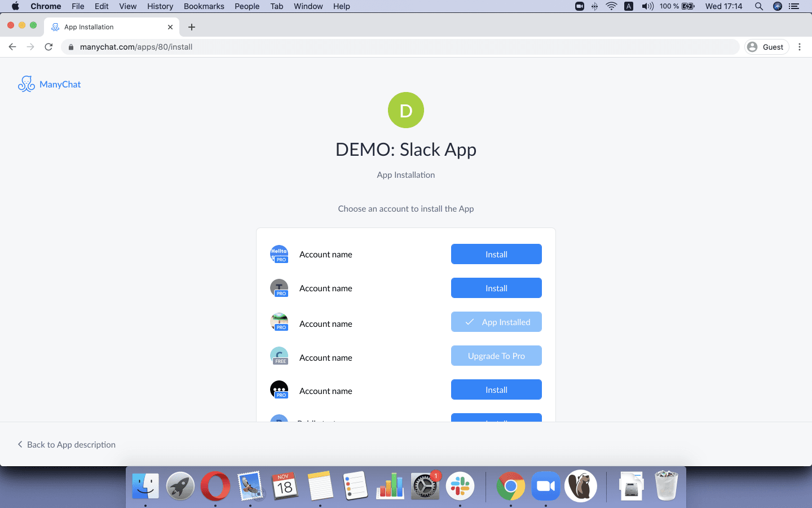
Task: Open Numbers chart app from the dock
Action: coord(390,486)
